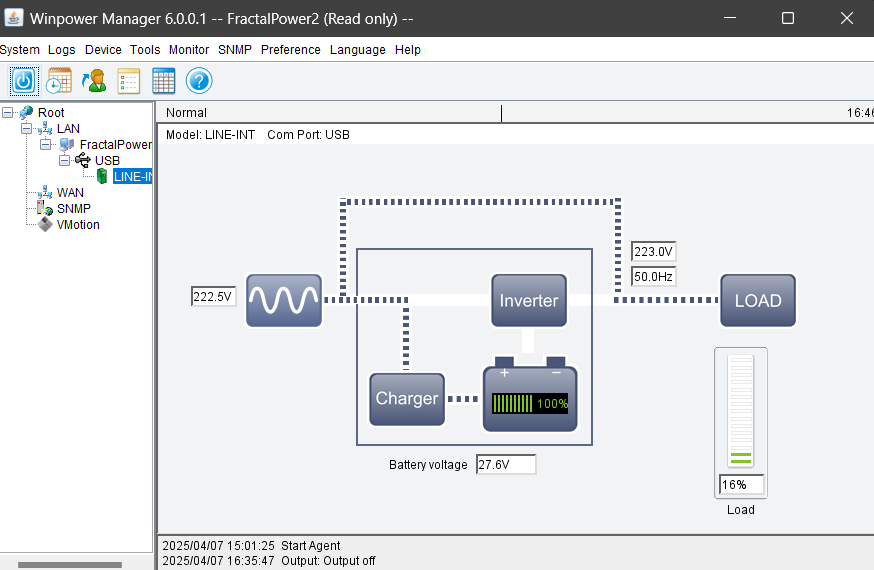This screenshot has height=570, width=874.
Task: Select VMotion in the tree
Action: click(78, 225)
